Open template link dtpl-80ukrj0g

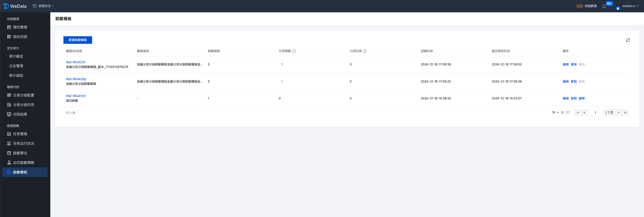(x=76, y=79)
